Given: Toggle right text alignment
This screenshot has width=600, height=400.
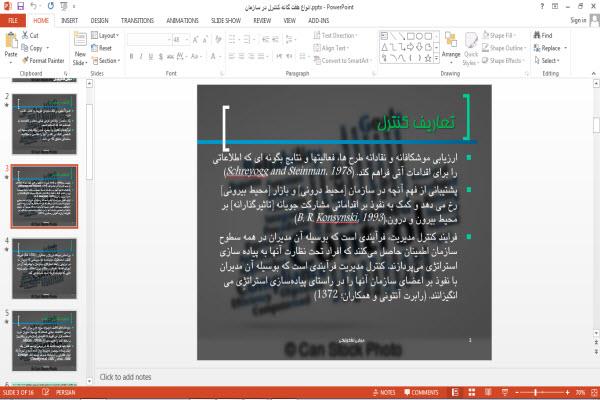Looking at the screenshot, I should click(251, 57).
